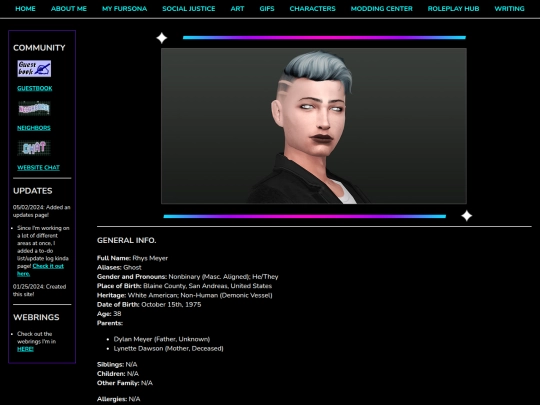The height and width of the screenshot is (405, 540).
Task: Click 'Dylan Meyer (Father, Unknown)' list item
Action: [x=162, y=339]
